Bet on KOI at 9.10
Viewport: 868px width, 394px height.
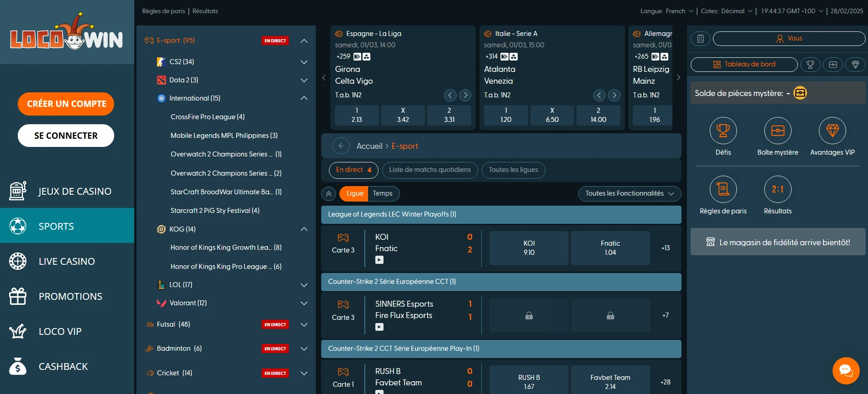coord(529,248)
